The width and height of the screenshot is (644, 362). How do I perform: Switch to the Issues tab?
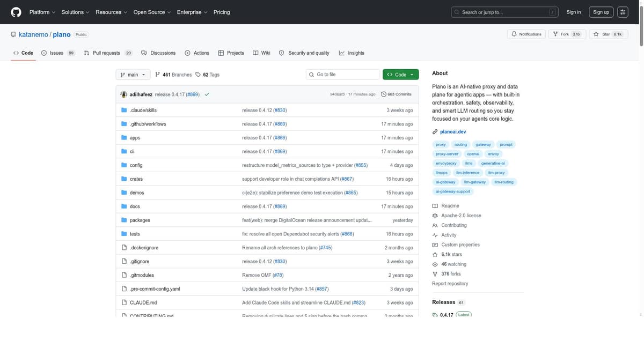58,53
